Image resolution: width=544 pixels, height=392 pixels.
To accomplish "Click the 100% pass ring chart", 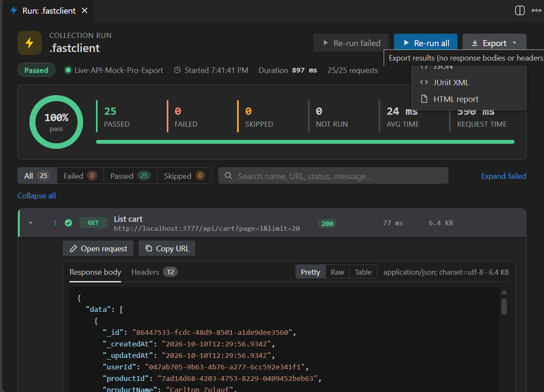I will [x=56, y=122].
